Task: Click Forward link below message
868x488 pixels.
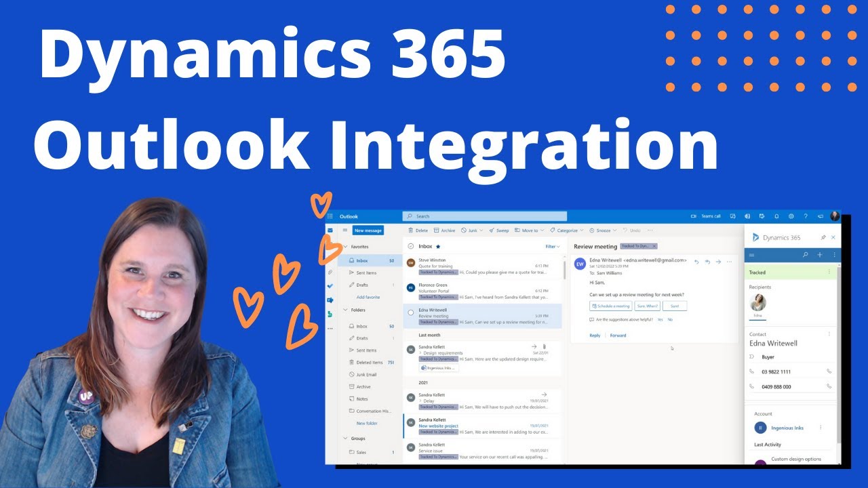Action: tap(618, 335)
